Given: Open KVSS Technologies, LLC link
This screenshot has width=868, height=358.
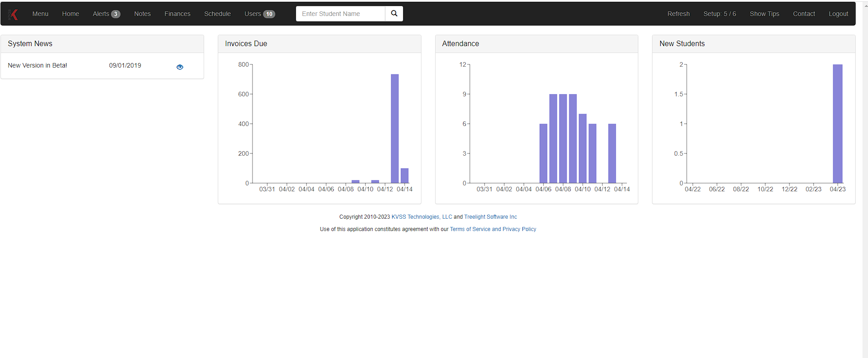Looking at the screenshot, I should (421, 217).
